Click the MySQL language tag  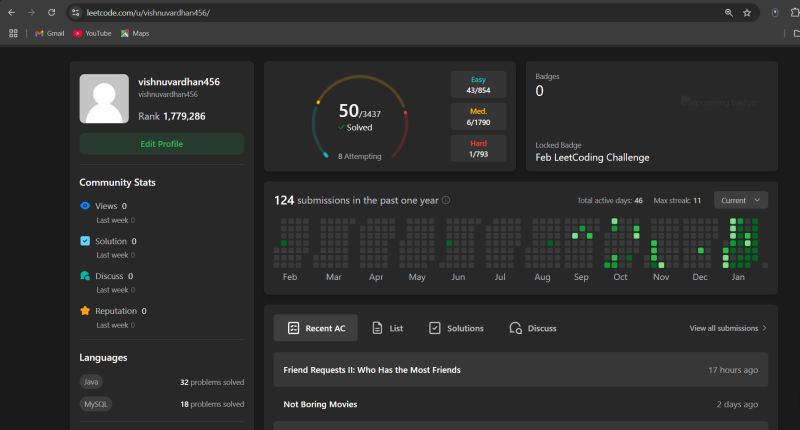(x=95, y=404)
